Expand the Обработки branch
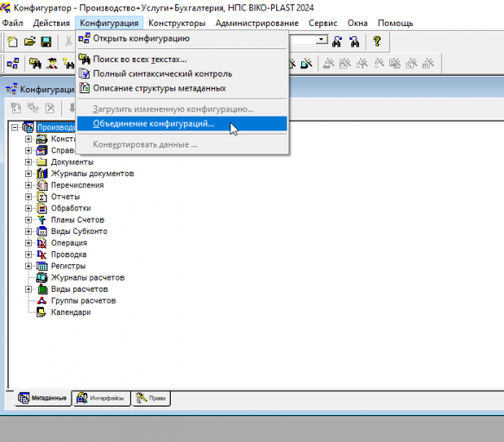The width and height of the screenshot is (504, 442). click(x=28, y=208)
